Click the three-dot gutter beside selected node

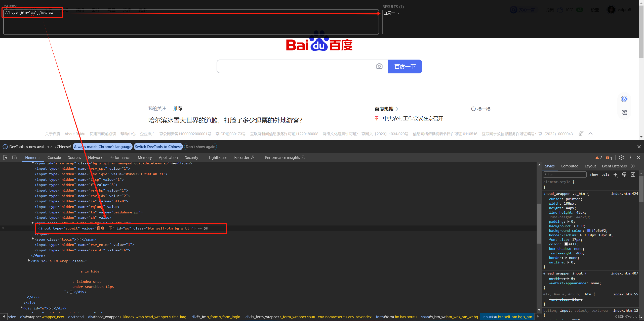tap(2, 228)
